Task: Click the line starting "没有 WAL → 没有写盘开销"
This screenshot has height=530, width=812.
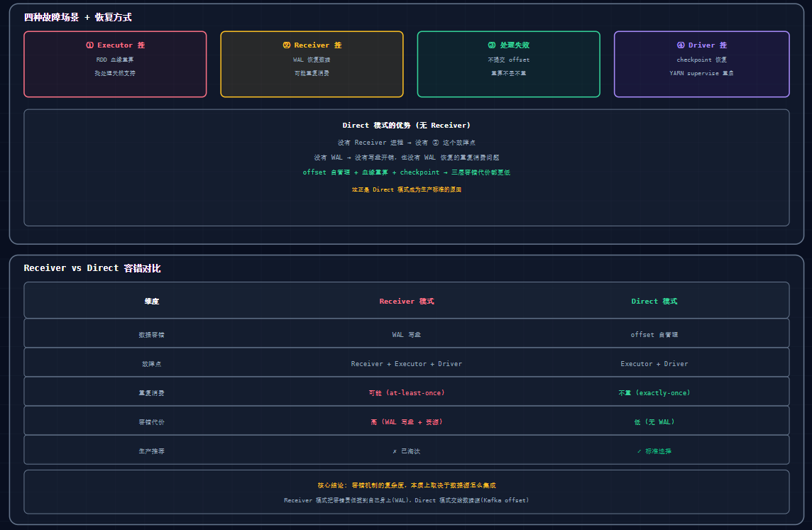Action: click(407, 158)
